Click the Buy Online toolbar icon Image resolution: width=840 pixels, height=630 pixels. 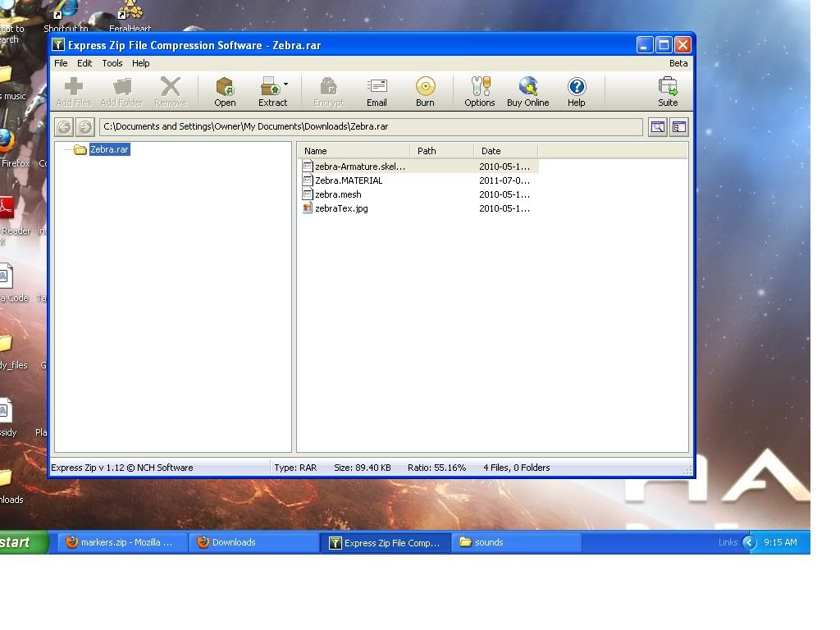tap(527, 92)
